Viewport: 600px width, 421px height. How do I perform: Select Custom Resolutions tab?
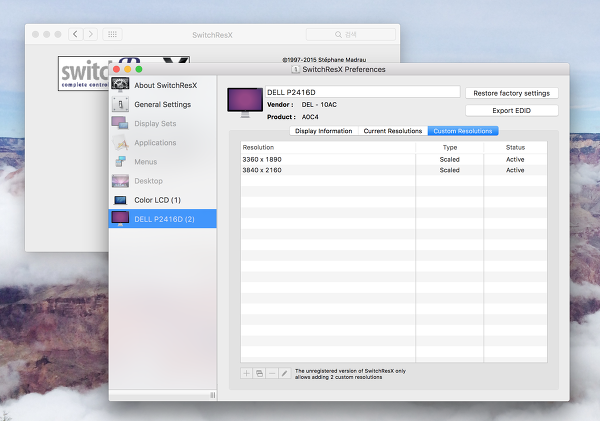(x=463, y=131)
